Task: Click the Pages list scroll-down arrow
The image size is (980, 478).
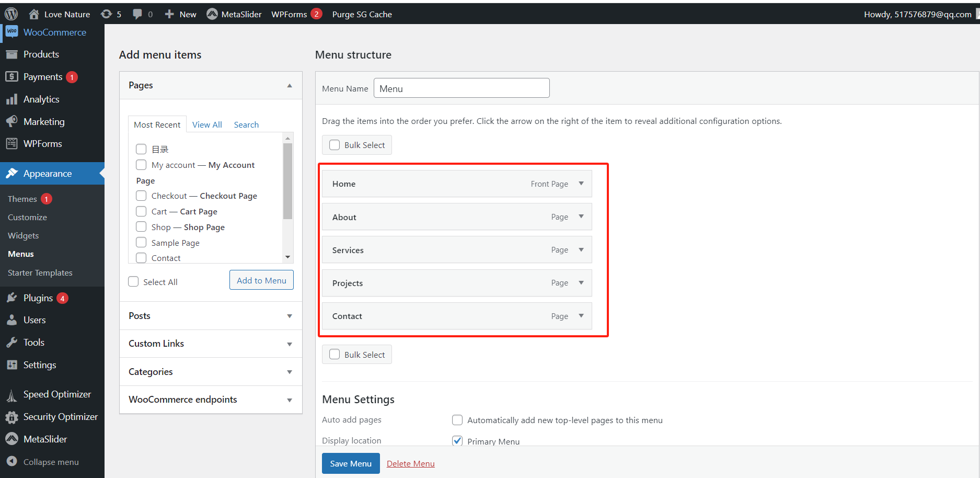Action: (x=287, y=257)
